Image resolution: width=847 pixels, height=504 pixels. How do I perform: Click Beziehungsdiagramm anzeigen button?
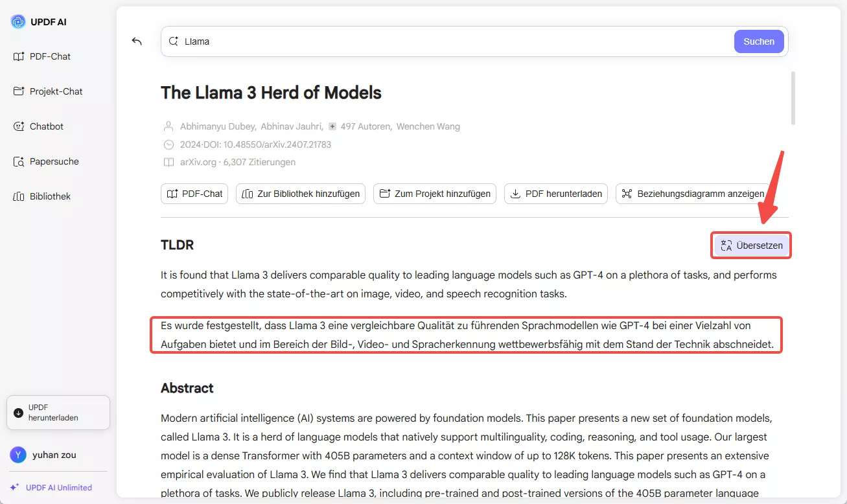pos(693,194)
